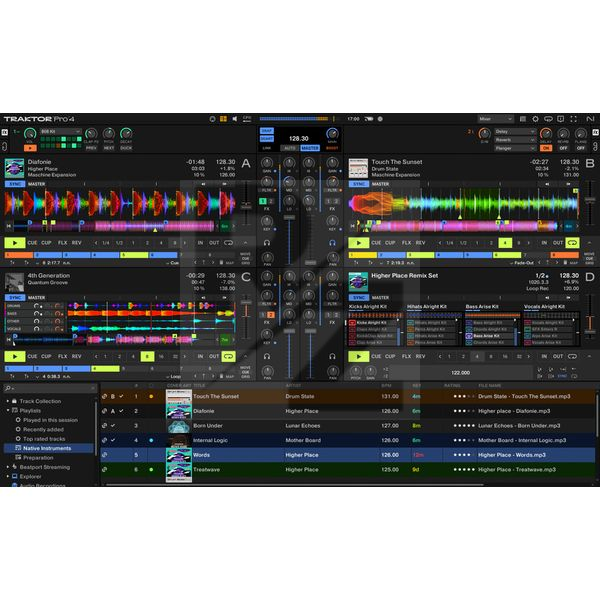Image resolution: width=600 pixels, height=600 pixels.
Task: Open the Native Instruments playlist
Action: pyautogui.click(x=47, y=448)
